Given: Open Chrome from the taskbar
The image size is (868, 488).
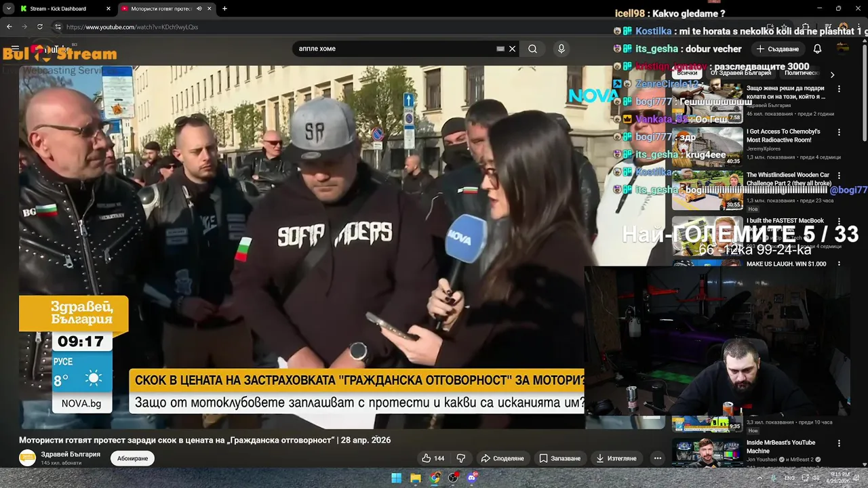Looking at the screenshot, I should 435,478.
